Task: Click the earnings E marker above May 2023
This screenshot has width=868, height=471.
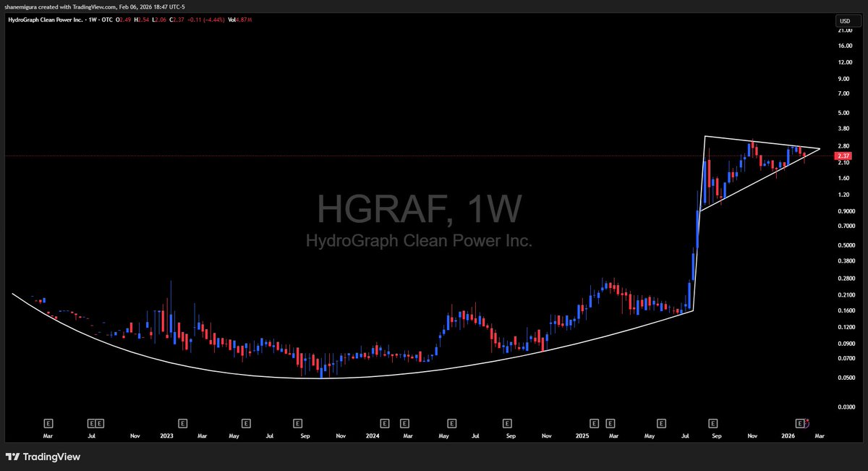Action: point(247,422)
